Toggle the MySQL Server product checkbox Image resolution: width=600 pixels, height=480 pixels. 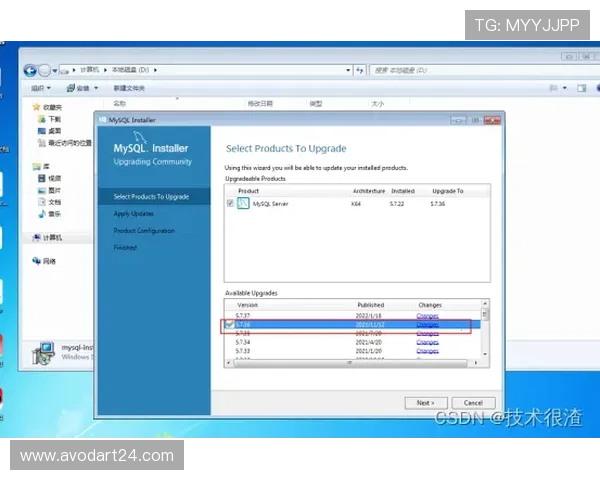click(x=230, y=203)
